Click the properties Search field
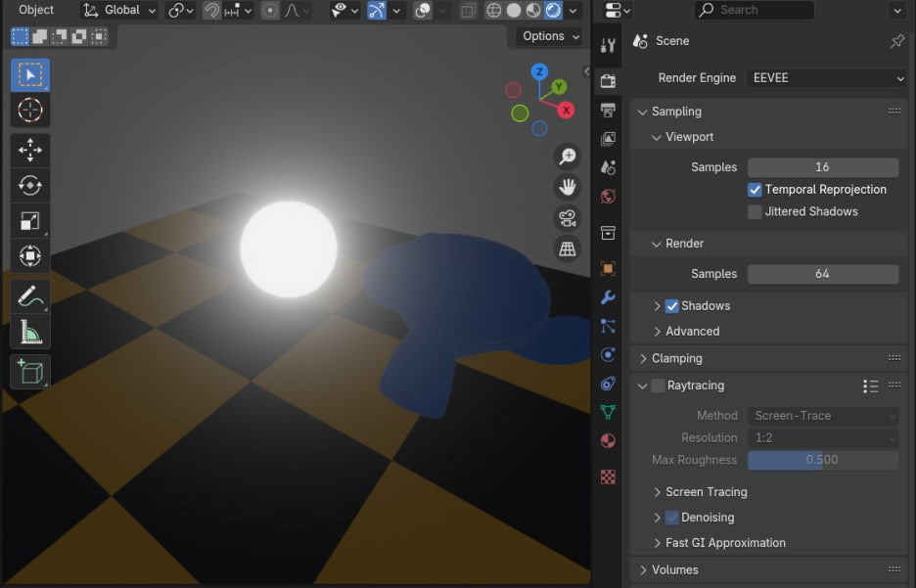Image resolution: width=916 pixels, height=588 pixels. click(x=755, y=10)
